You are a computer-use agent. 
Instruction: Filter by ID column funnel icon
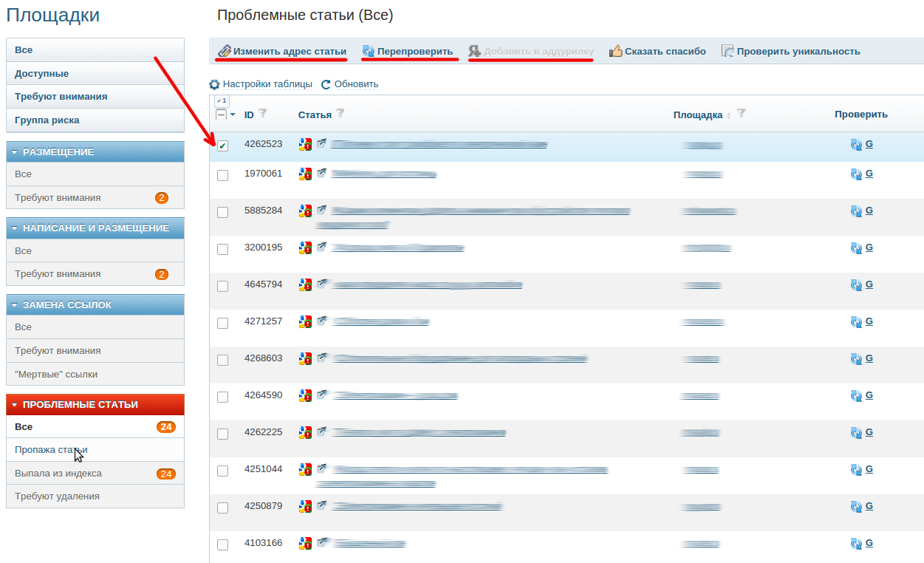262,114
